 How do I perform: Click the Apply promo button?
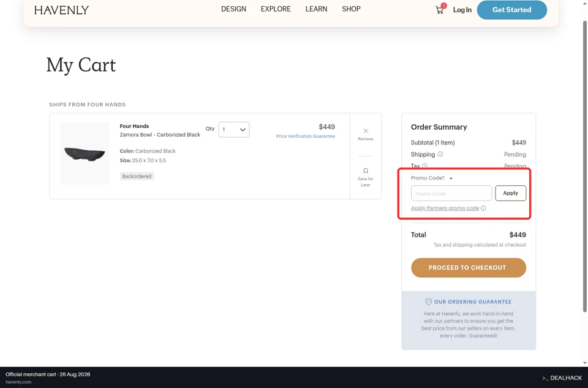510,193
